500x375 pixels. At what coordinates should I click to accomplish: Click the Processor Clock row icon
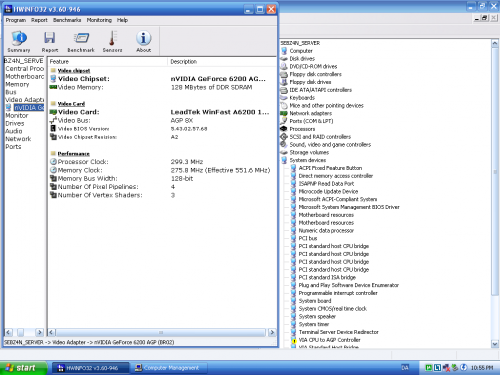53,162
